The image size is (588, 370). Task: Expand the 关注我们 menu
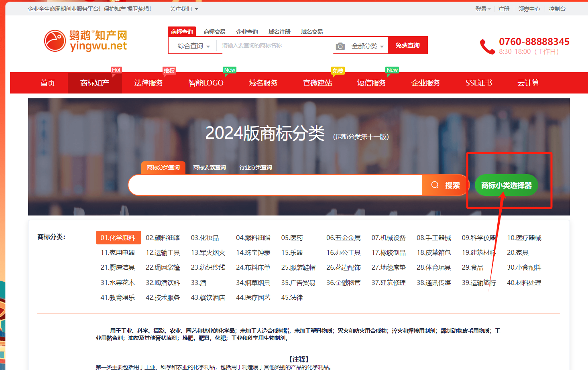tap(184, 9)
